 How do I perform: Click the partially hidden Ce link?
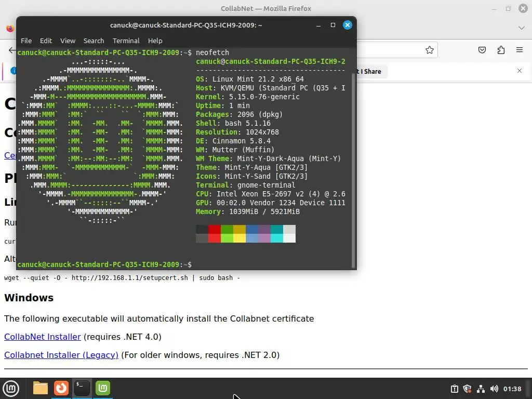[x=10, y=156]
